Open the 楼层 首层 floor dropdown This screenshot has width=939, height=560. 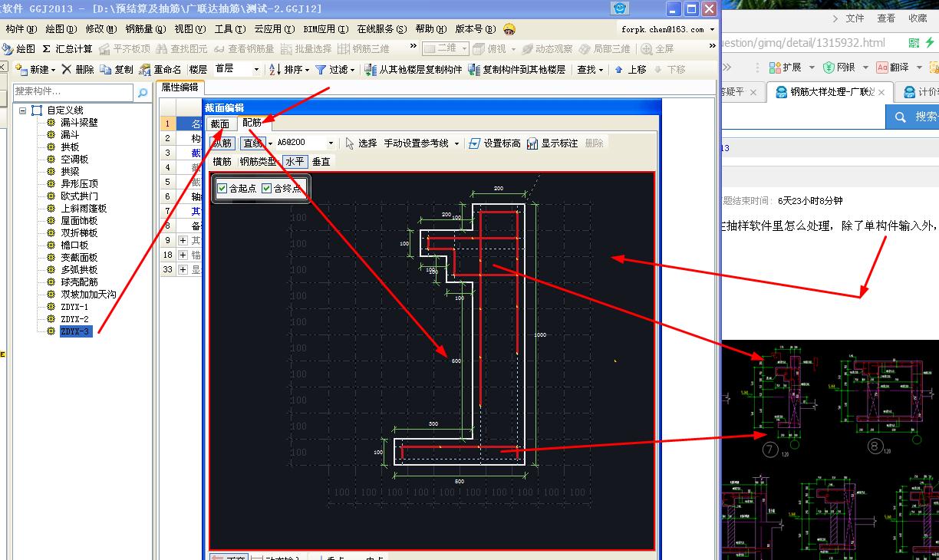(256, 69)
